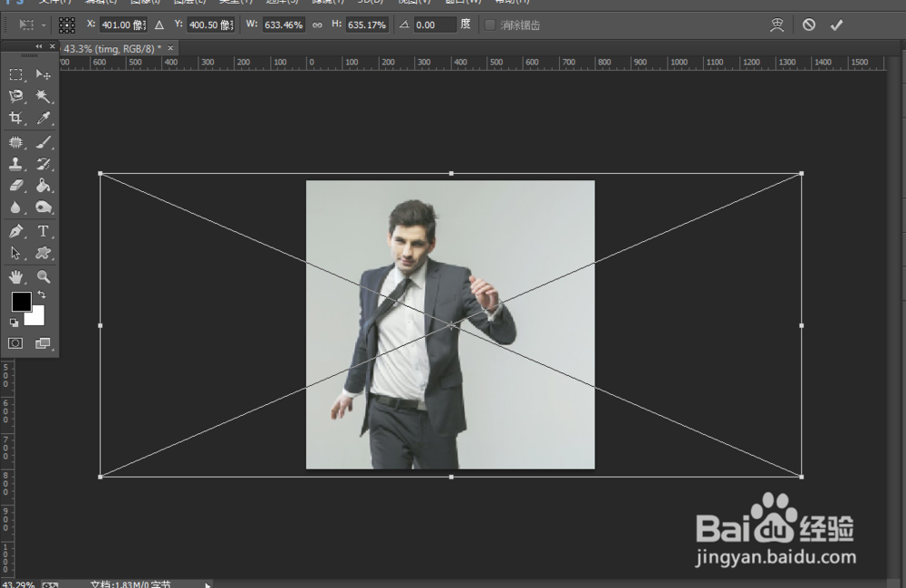The height and width of the screenshot is (588, 906).
Task: Click the right-middle transform handle
Action: point(802,326)
